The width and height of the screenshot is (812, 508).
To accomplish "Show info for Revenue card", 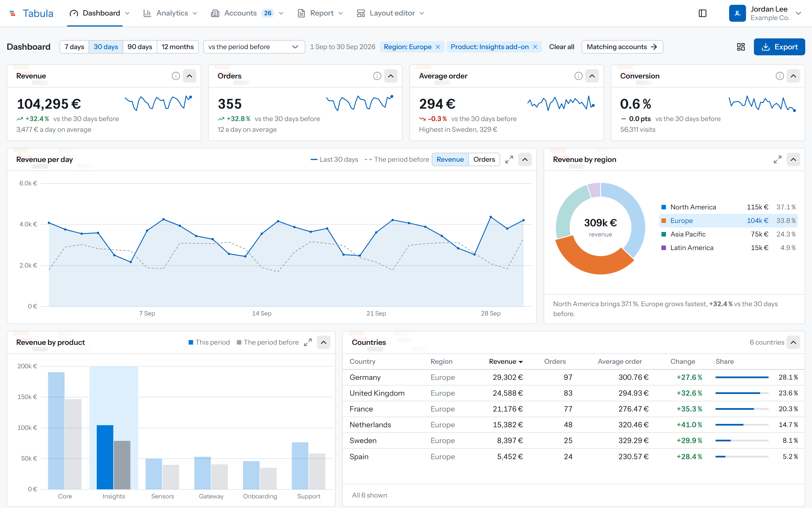I will point(176,76).
